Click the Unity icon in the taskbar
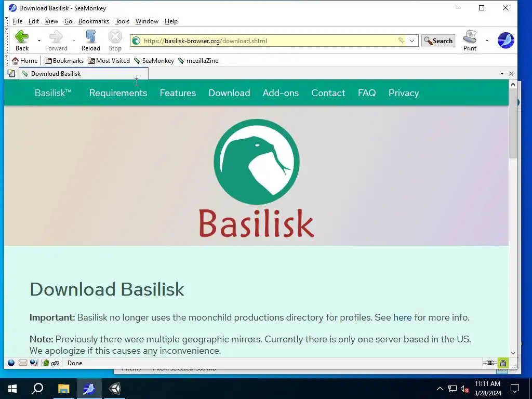 (115, 389)
